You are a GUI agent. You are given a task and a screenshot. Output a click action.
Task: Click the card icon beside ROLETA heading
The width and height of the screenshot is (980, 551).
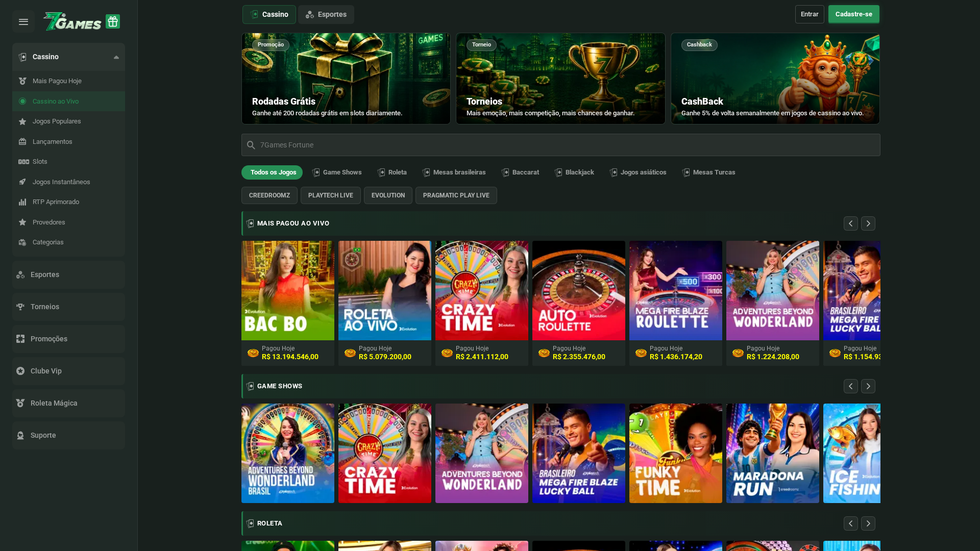click(250, 523)
